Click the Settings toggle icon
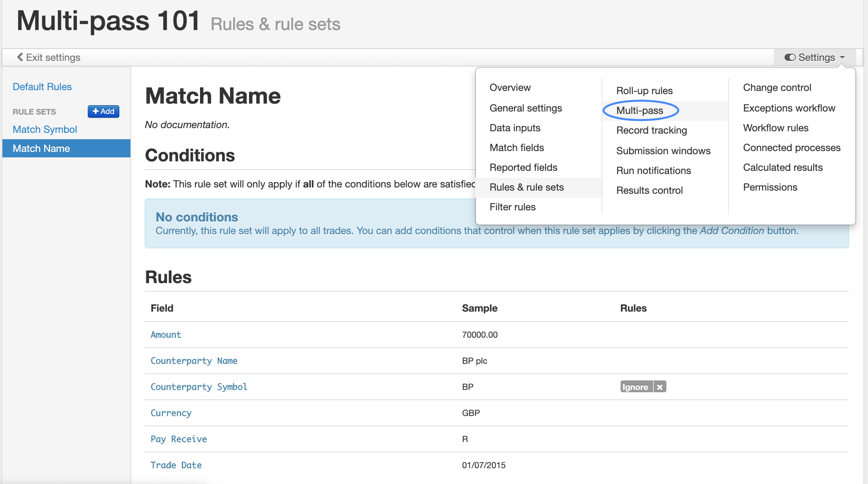Screen dimensions: 868x484 click(x=790, y=57)
